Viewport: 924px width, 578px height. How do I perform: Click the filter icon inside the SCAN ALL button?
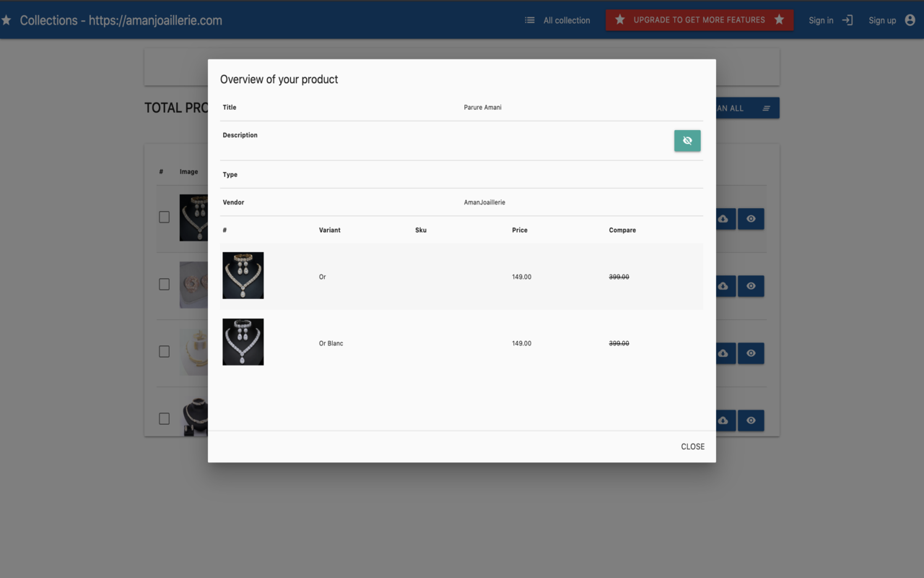767,108
